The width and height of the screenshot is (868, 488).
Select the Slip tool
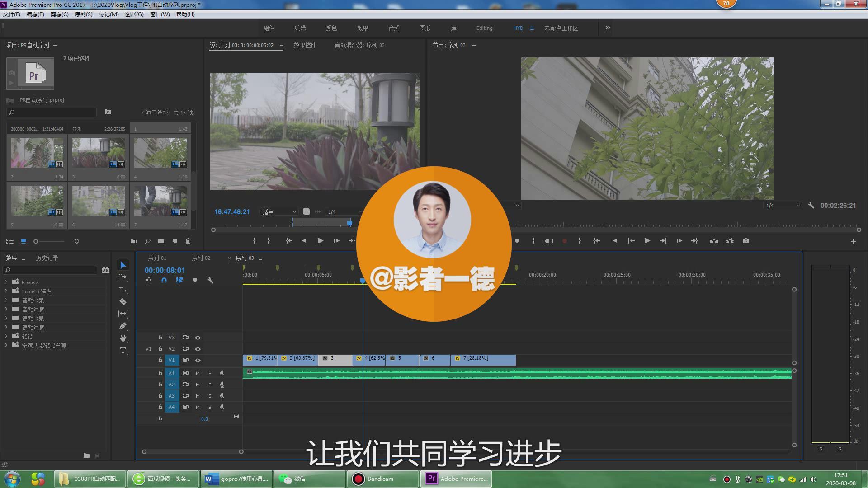click(123, 314)
